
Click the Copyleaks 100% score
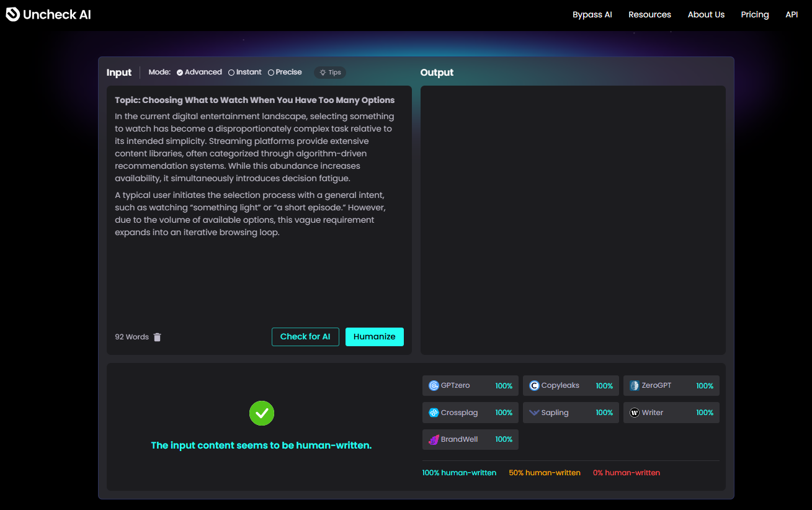(x=604, y=386)
